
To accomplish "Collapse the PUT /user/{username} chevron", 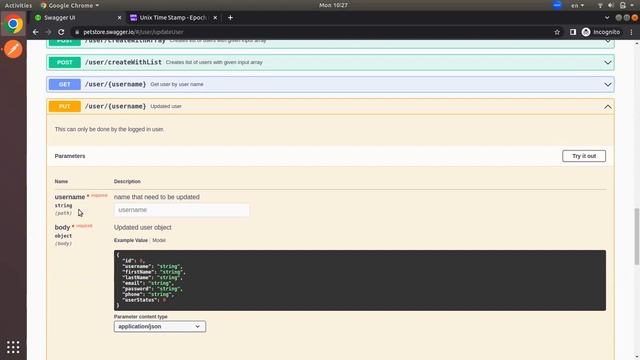I will (607, 107).
